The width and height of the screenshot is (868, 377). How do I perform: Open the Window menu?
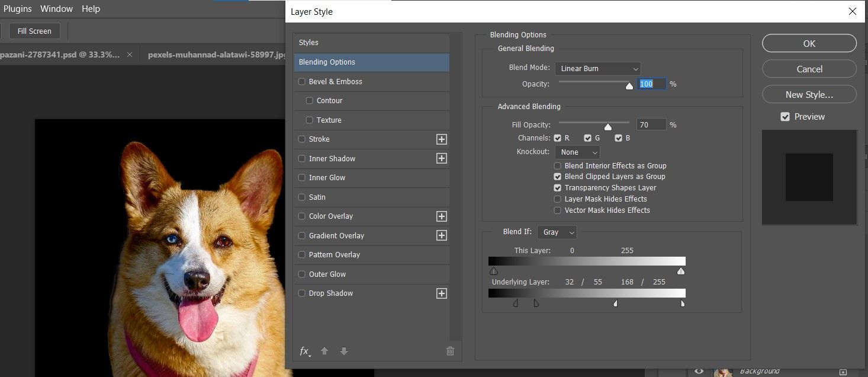coord(56,9)
